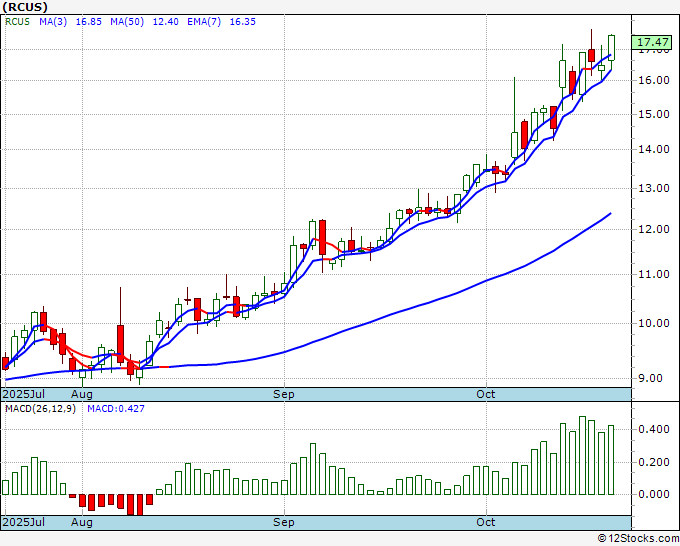
Task: Click the 0.200 MACD axis label
Action: tap(654, 462)
